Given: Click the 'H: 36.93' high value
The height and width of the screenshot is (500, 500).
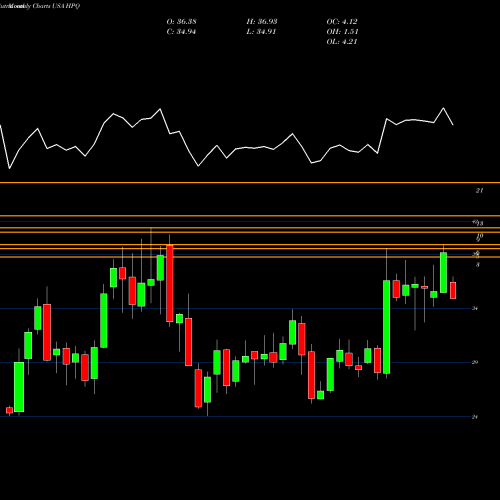Looking at the screenshot, I should point(262,22).
